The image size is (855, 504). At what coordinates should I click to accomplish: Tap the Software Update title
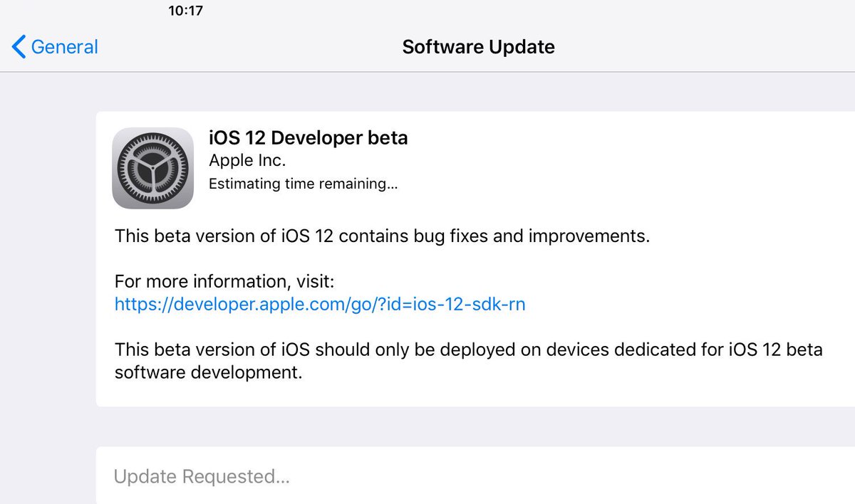point(478,47)
